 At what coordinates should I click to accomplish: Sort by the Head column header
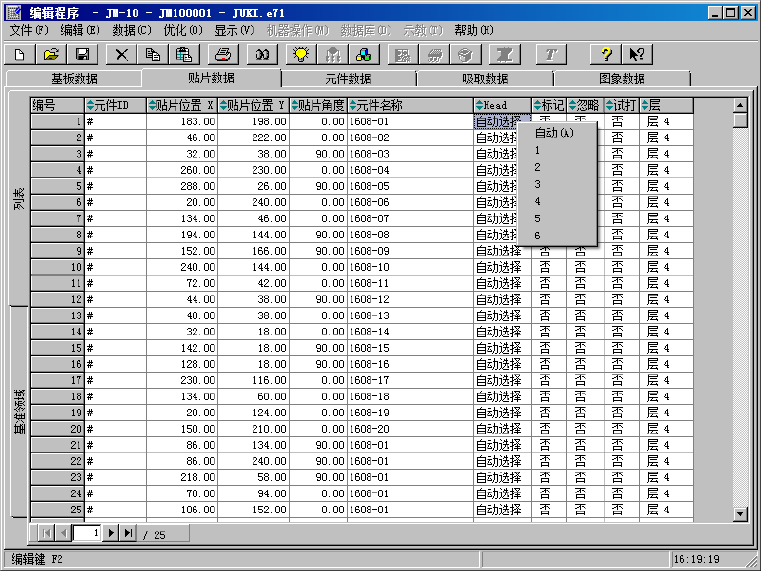502,105
